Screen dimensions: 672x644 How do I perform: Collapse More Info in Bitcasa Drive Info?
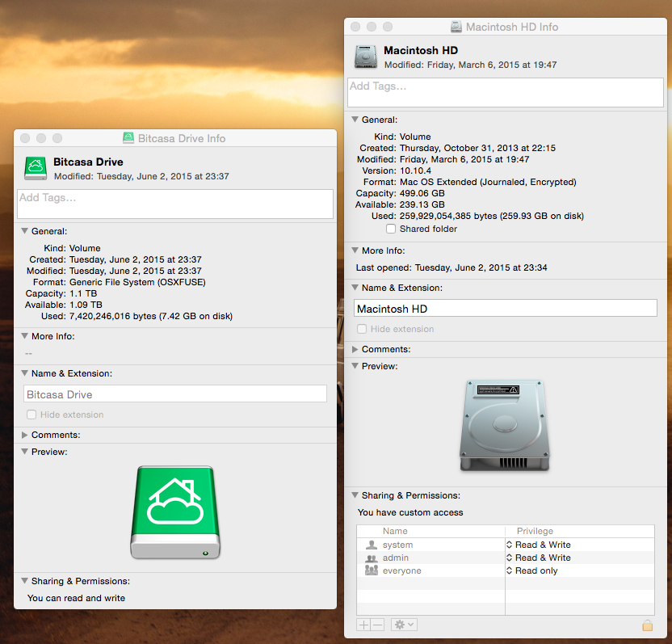click(24, 336)
